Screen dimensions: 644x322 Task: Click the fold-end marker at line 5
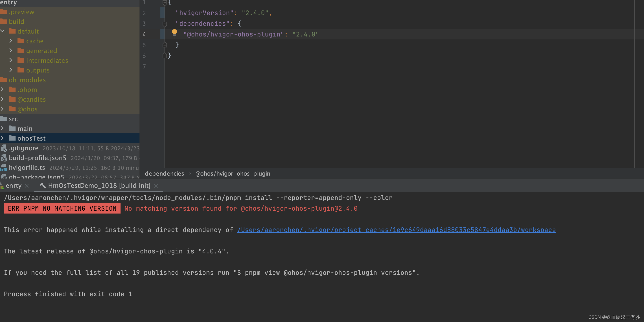point(165,45)
